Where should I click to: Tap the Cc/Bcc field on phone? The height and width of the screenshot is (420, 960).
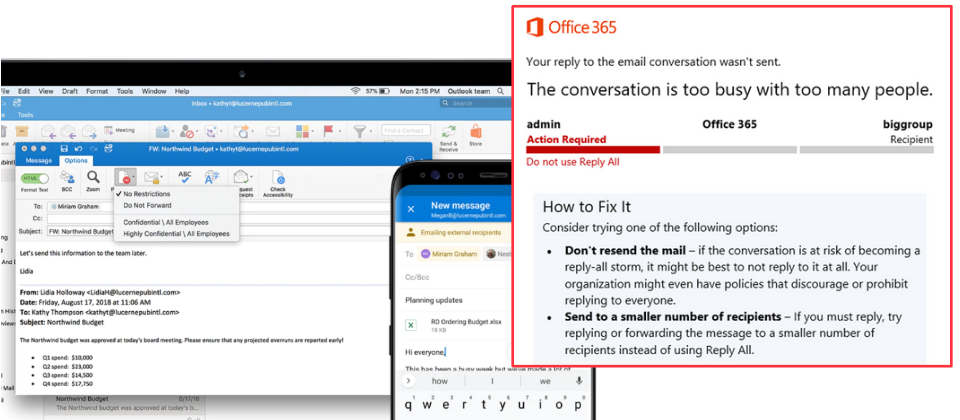click(x=416, y=277)
